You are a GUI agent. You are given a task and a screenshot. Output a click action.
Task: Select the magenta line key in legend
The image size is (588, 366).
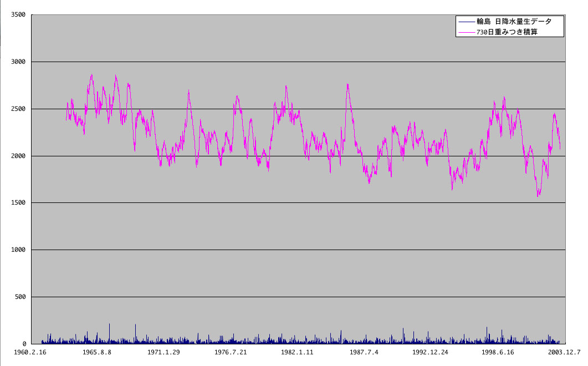(467, 33)
